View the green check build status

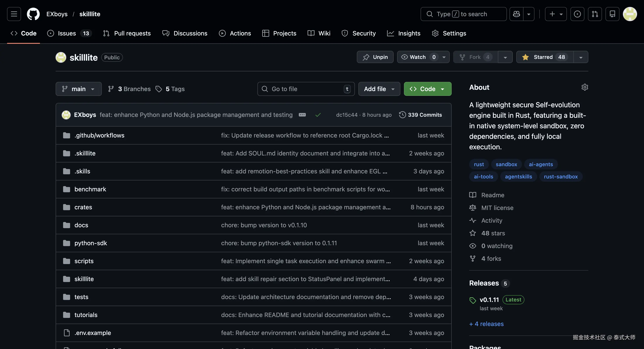coord(318,115)
